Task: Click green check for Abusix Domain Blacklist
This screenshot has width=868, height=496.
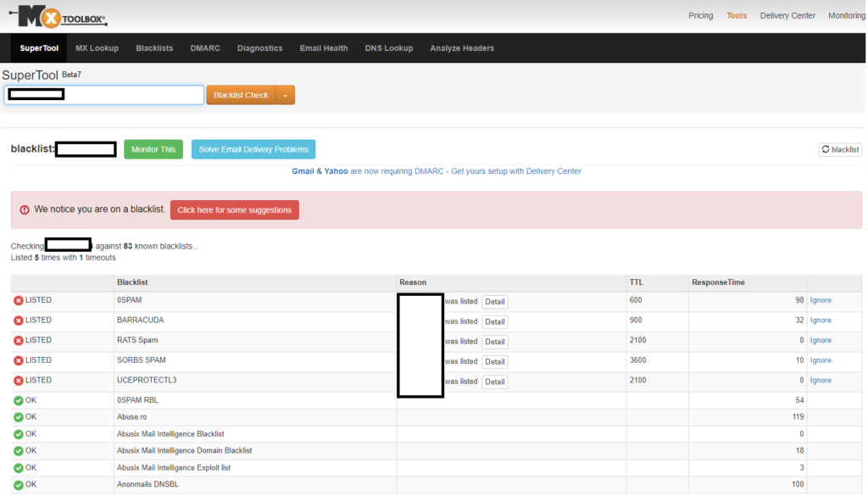Action: (x=19, y=450)
